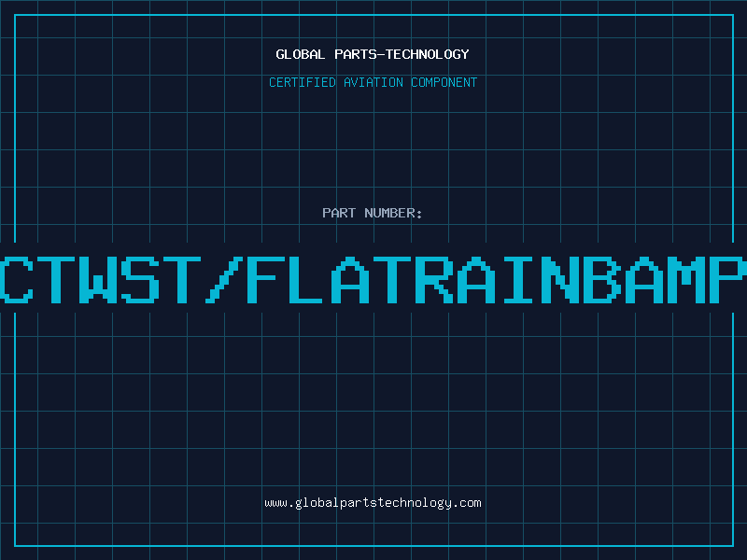Select the CERTIFIED AVIATION COMPONENT subtitle
The width and height of the screenshot is (747, 560).
pos(373,82)
